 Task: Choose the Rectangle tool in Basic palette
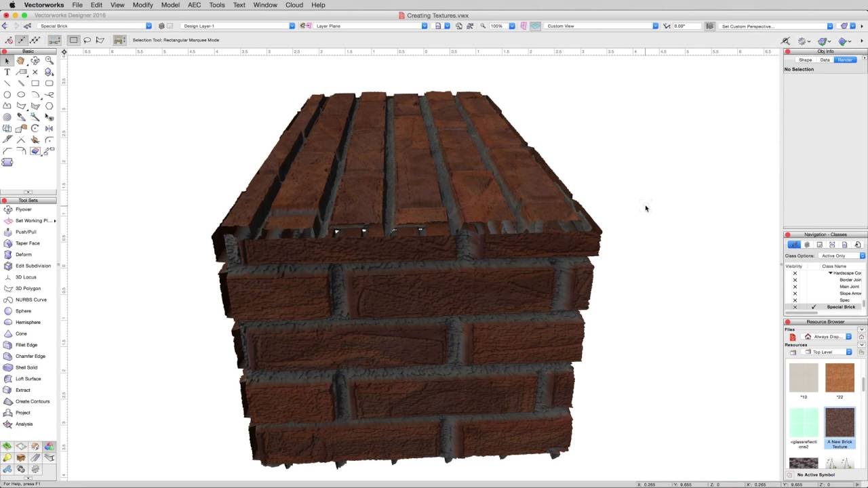pos(35,83)
